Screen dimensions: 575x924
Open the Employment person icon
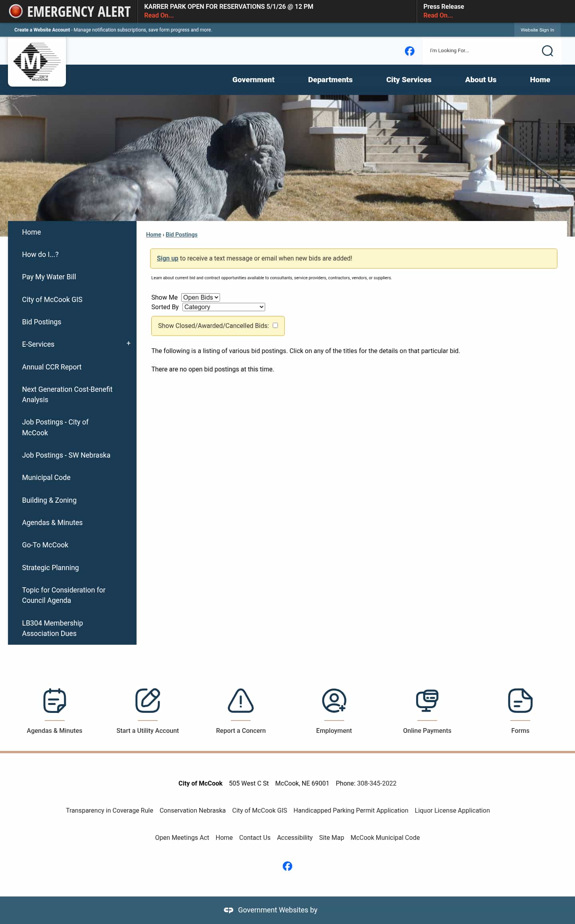[x=334, y=701]
